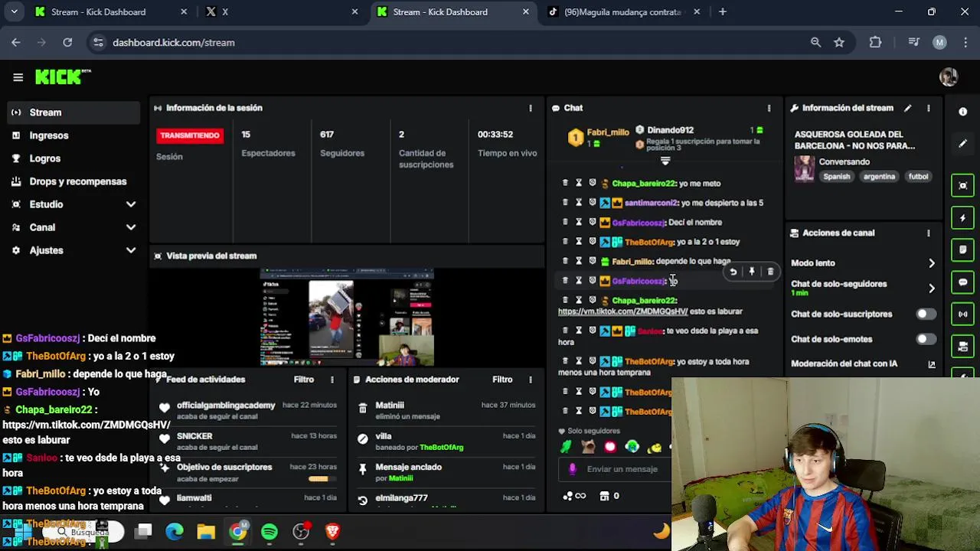This screenshot has height=551, width=980.
Task: Open the Chat panel options menu
Action: 769,108
